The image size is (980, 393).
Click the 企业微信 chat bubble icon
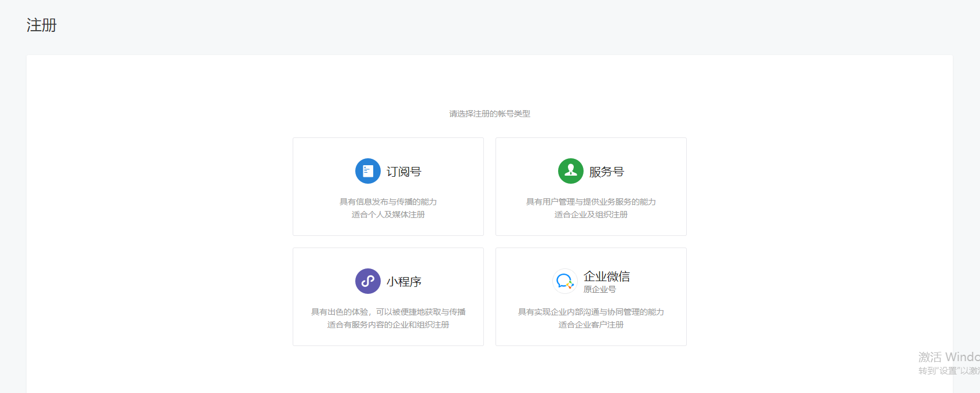pyautogui.click(x=564, y=281)
